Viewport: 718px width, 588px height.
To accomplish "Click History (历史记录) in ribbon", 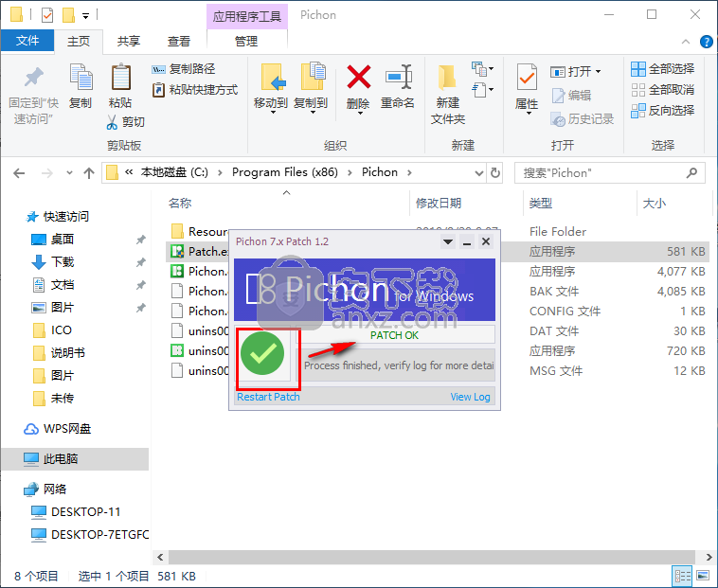I will (x=582, y=119).
